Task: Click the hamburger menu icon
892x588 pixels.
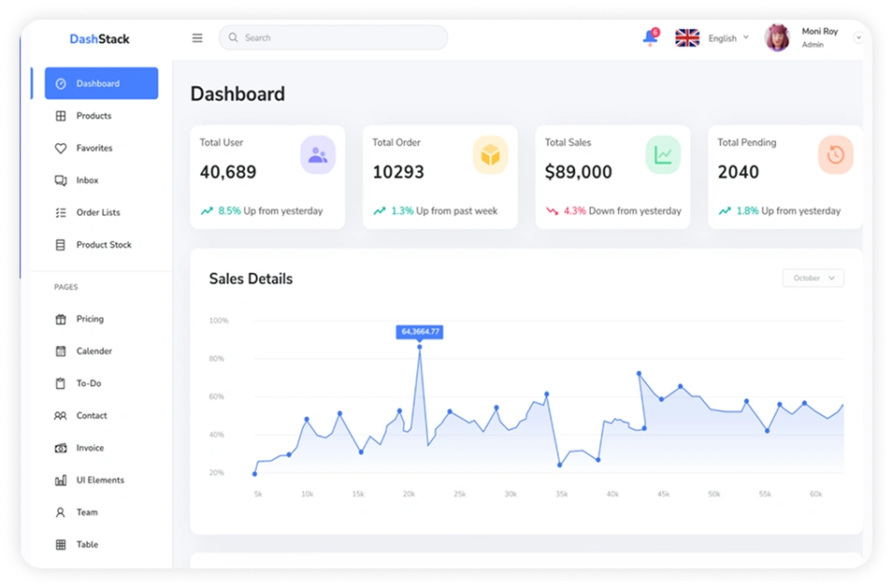Action: click(197, 38)
